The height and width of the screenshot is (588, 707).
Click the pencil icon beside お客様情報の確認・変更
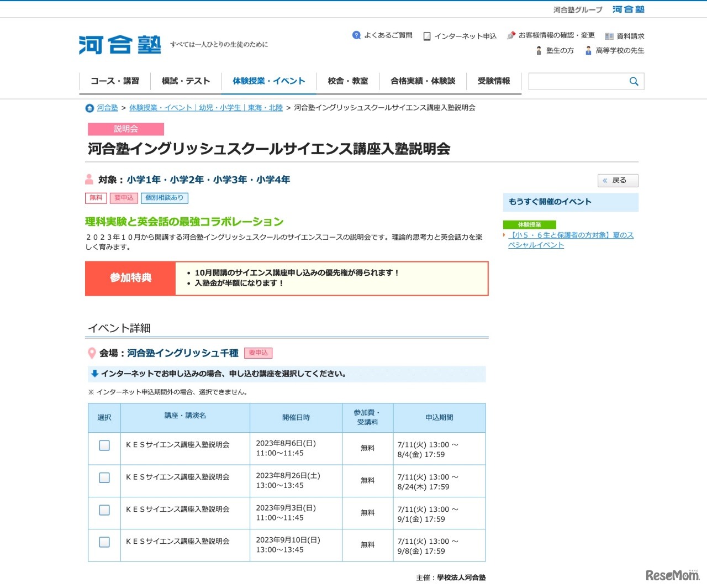coord(511,35)
